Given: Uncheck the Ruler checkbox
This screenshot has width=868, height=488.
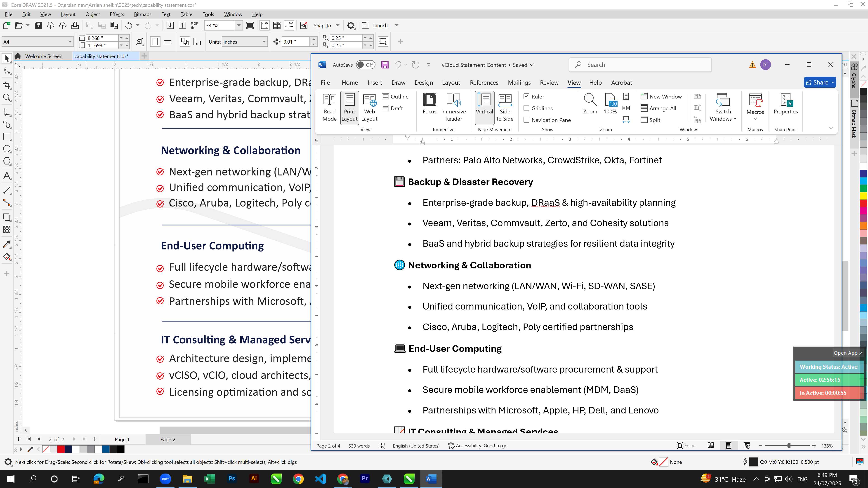Looking at the screenshot, I should click(x=526, y=96).
